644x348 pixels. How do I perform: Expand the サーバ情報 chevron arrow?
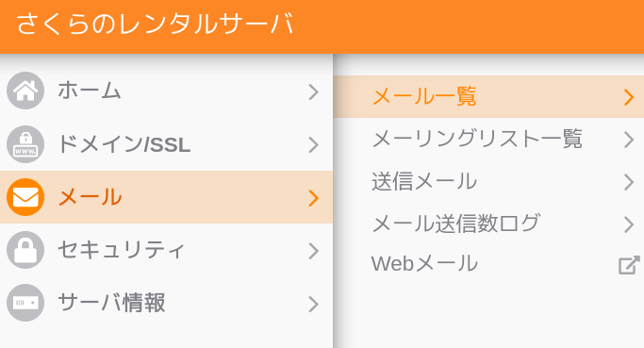tap(313, 304)
